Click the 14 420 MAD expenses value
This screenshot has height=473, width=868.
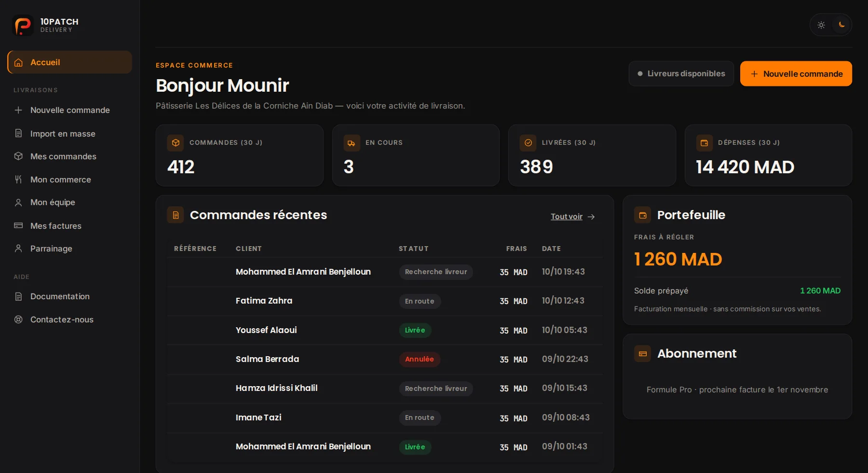(745, 167)
